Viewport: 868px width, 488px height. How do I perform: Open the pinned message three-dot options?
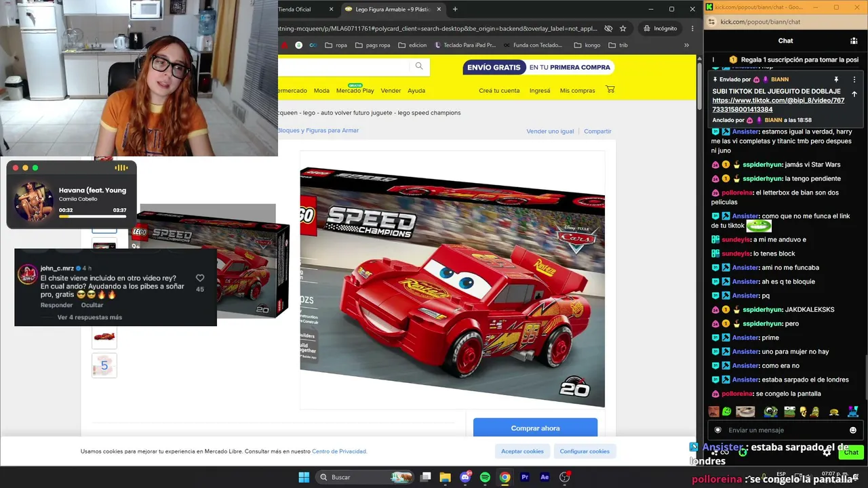[x=854, y=79]
